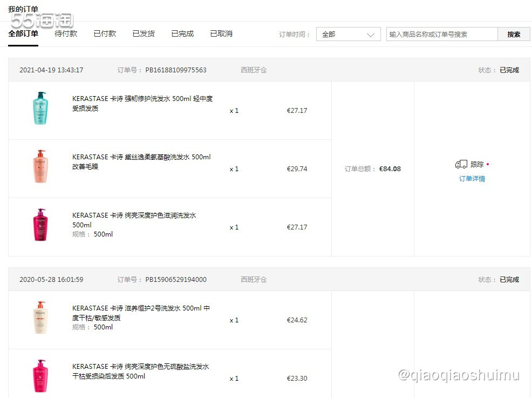Click the timestamp 2020-05-28 16:01:59
532x398 pixels.
(51, 280)
